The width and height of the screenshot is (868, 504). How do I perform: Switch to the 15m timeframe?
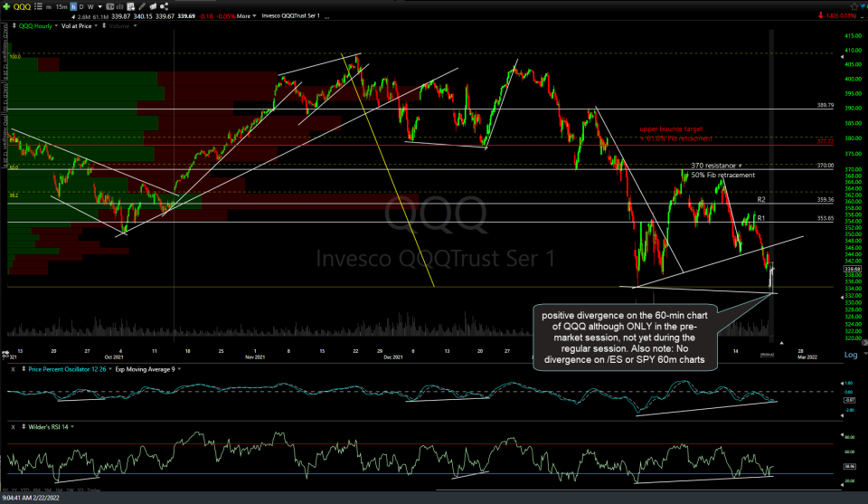click(x=61, y=7)
